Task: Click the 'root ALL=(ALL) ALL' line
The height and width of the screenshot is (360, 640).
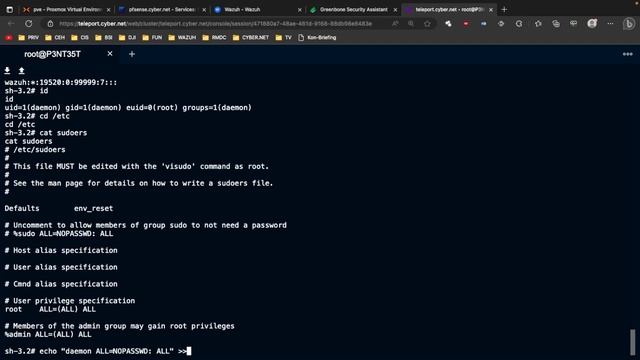Action: coord(50,309)
